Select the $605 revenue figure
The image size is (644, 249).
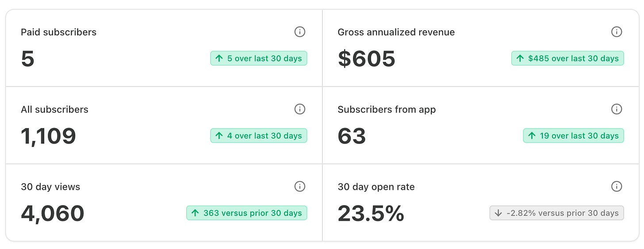[366, 59]
